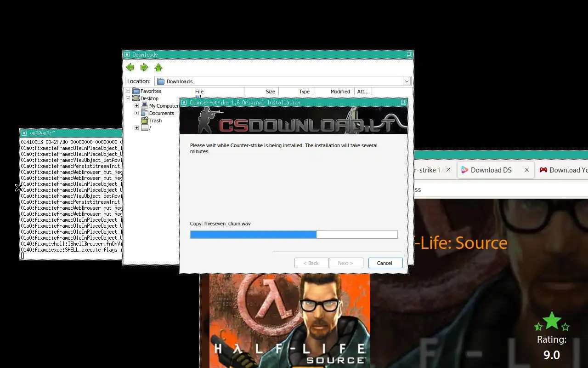Screen dimensions: 588x368
Task: Select the My Computer icon
Action: [145, 106]
